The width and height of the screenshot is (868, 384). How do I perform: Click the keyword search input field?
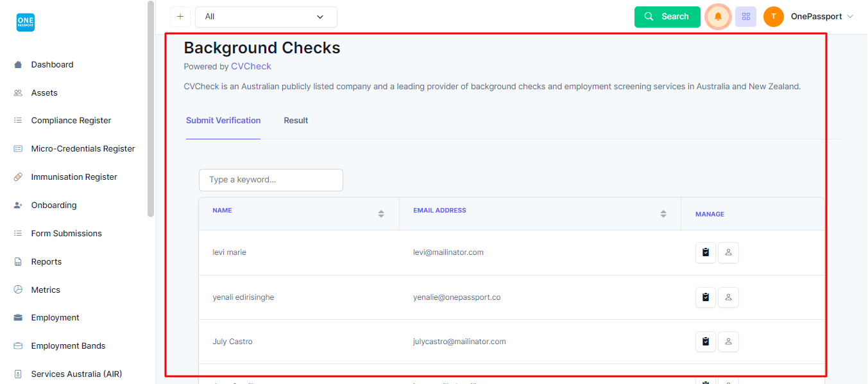271,180
